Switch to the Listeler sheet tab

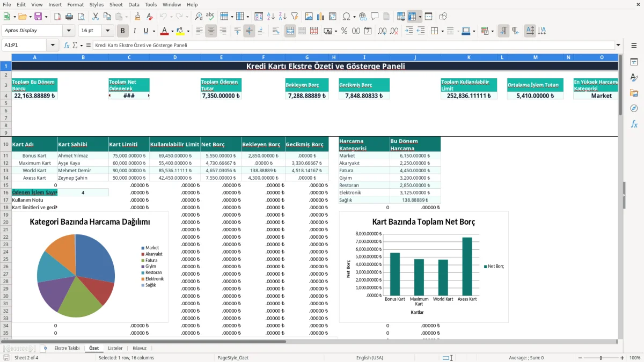pos(115,348)
